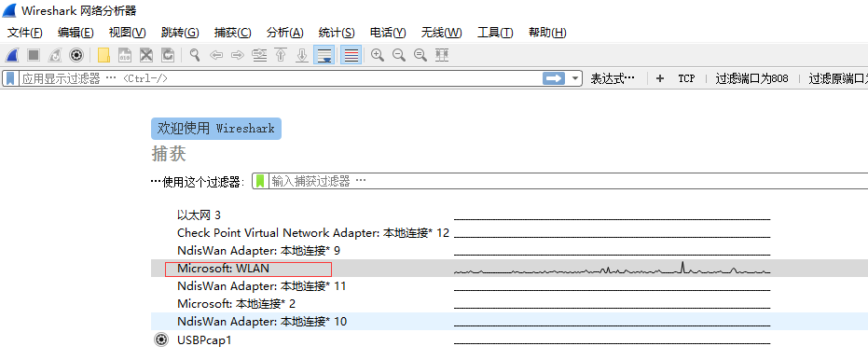The height and width of the screenshot is (360, 868).
Task: Open the capture filter bookmark dropdown
Action: click(260, 181)
